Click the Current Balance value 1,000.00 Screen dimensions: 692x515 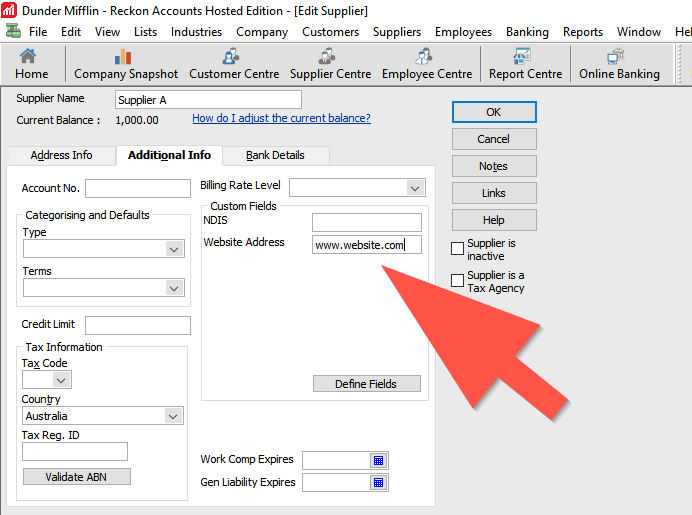click(x=137, y=120)
